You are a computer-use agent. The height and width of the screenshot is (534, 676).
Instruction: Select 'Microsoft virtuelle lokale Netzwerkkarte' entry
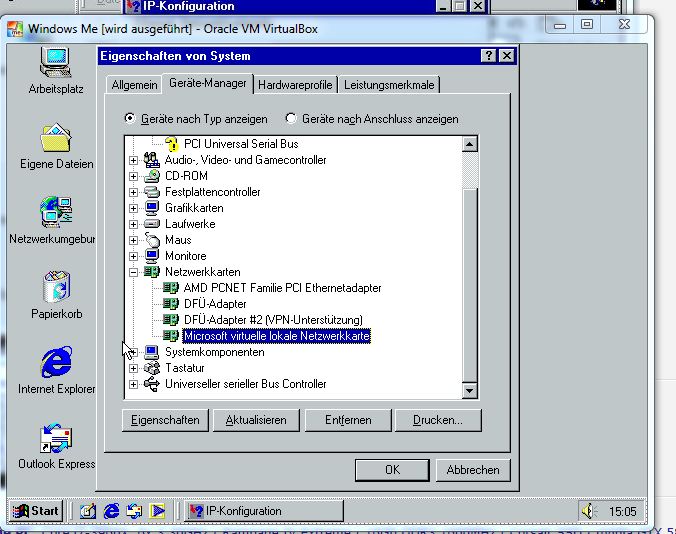276,336
